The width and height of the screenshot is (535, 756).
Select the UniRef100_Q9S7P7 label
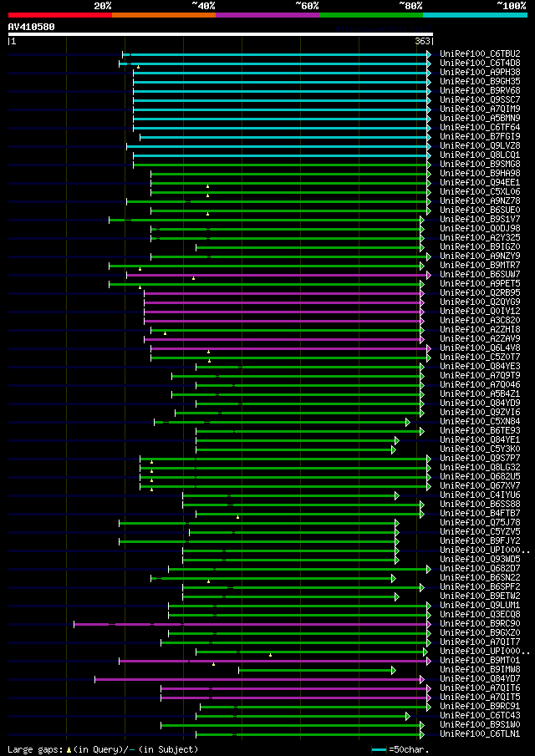tap(480, 459)
